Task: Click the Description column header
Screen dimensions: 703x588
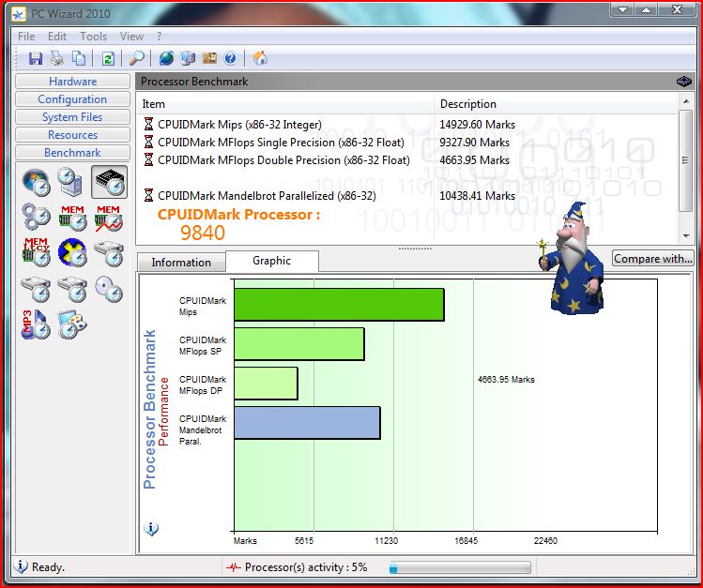Action: [556, 103]
